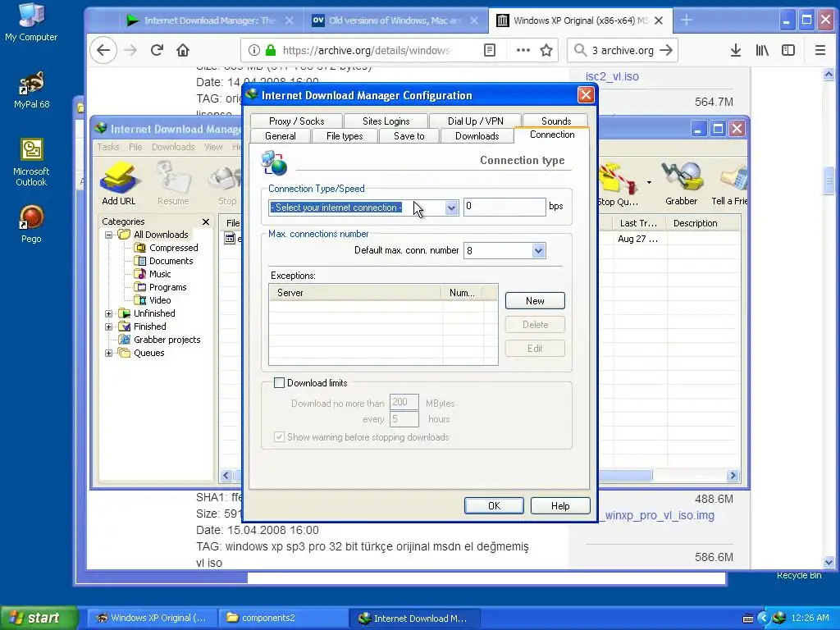Image resolution: width=840 pixels, height=630 pixels.
Task: Open components2 taskbar button
Action: 283,618
